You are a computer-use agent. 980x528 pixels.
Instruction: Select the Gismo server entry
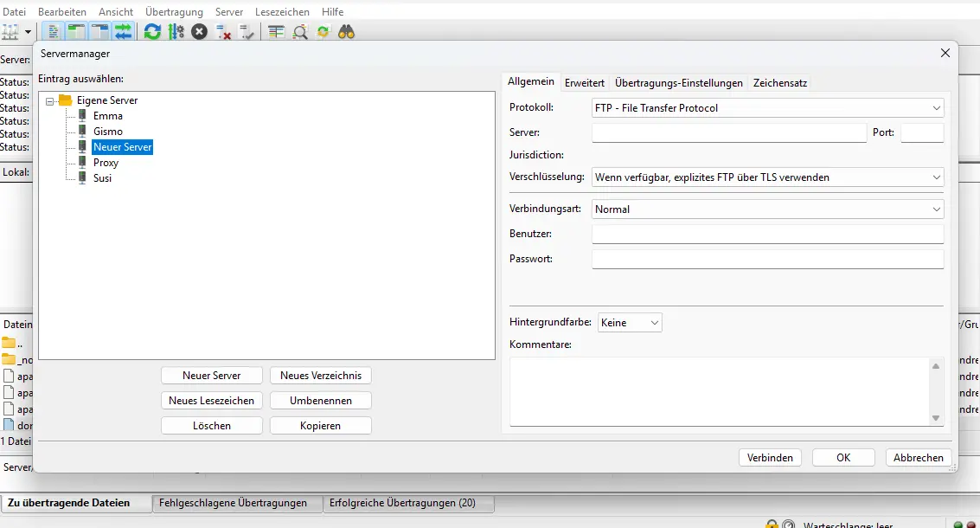click(x=107, y=131)
